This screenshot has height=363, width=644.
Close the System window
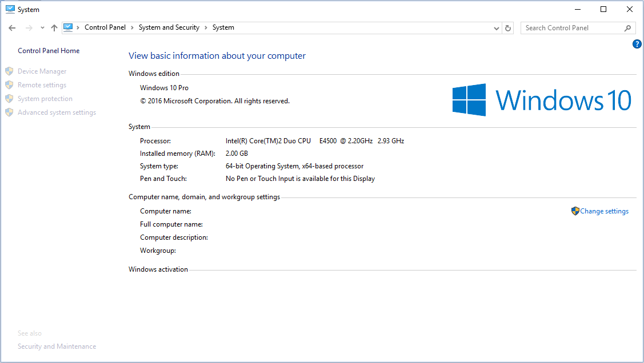[x=630, y=9]
